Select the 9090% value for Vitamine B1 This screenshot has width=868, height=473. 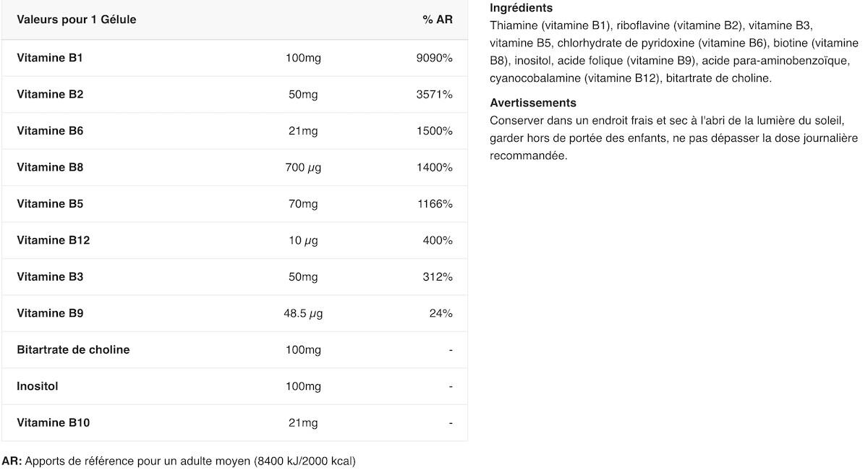pyautogui.click(x=434, y=58)
